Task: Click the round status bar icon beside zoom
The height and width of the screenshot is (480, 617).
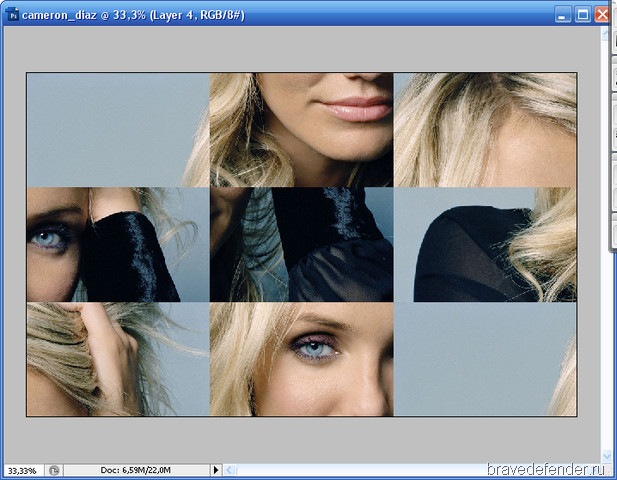Action: point(54,470)
